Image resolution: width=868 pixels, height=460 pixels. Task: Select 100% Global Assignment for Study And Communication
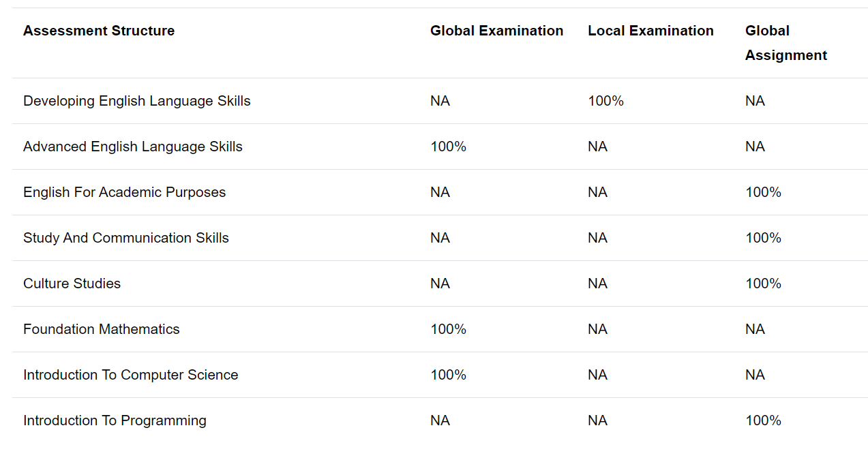763,238
